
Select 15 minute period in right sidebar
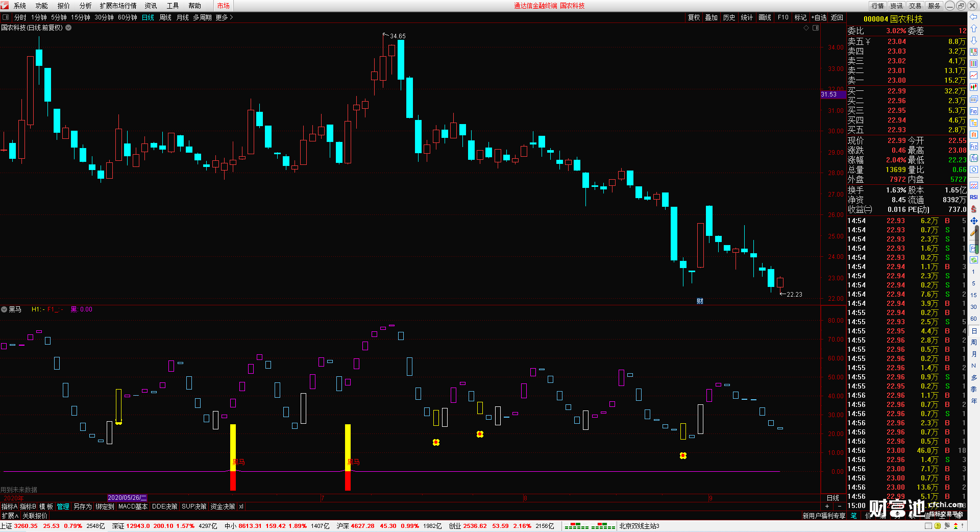(974, 295)
